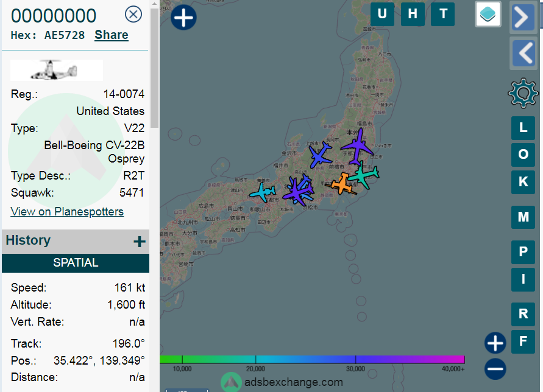
Task: Click the dark plus button at map top-left
Action: (x=183, y=17)
